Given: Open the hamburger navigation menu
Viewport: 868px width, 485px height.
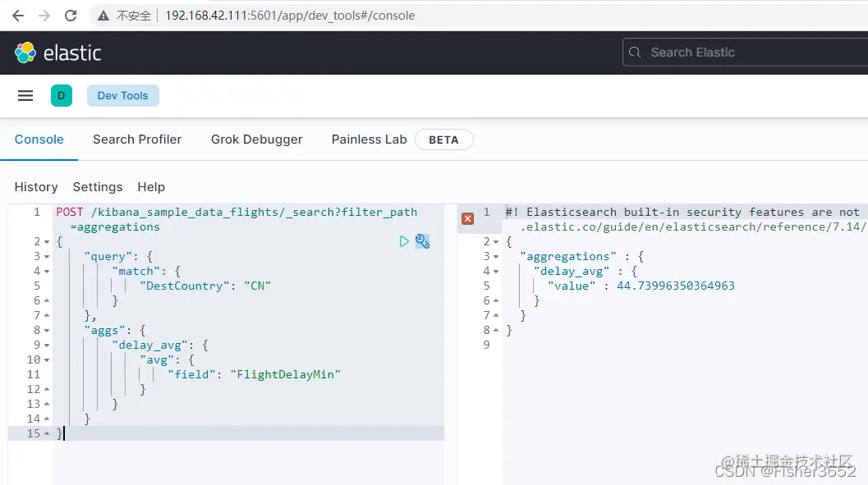Looking at the screenshot, I should click(x=25, y=96).
